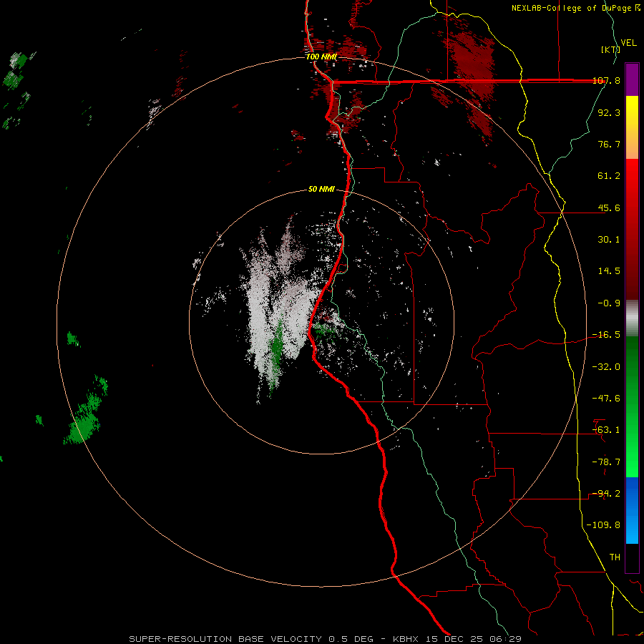Click the -47.6 velocity scale value
Screen dimensions: 644x644
pyautogui.click(x=606, y=399)
